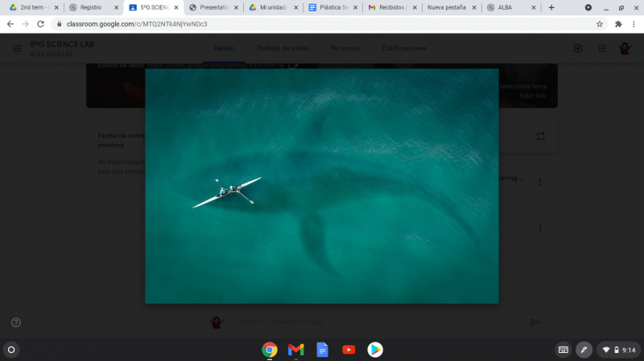
Task: Go back with the browser back arrow
Action: tap(10, 24)
